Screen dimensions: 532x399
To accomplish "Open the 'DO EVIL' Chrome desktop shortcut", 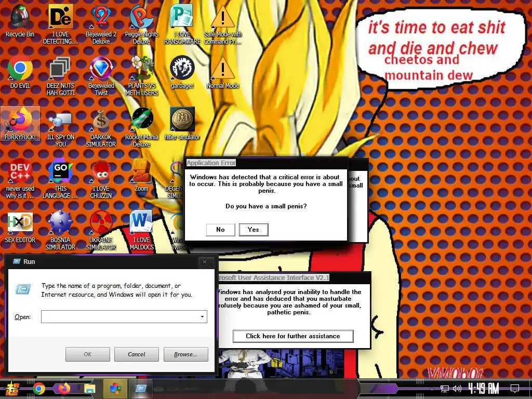I will (x=20, y=72).
